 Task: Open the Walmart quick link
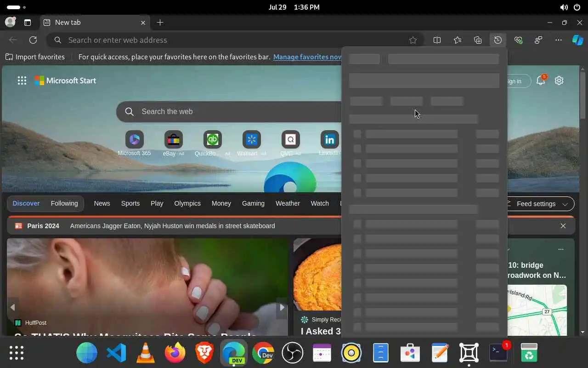pyautogui.click(x=251, y=143)
